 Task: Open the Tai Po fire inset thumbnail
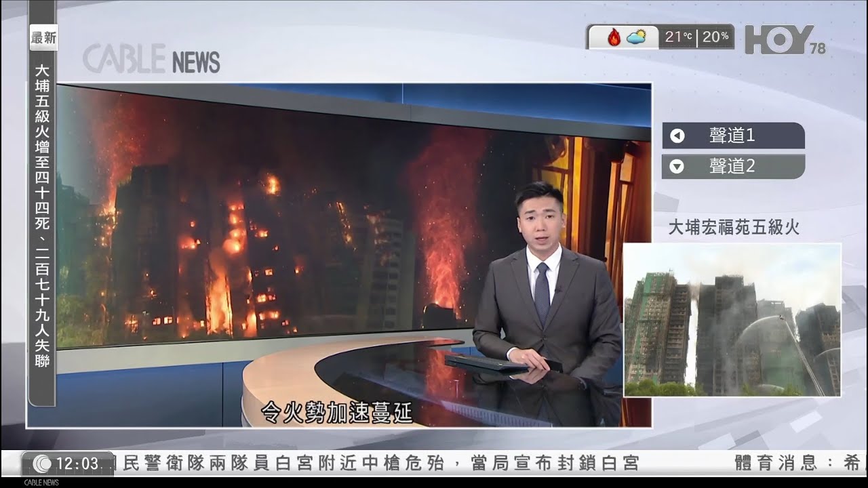pos(732,320)
